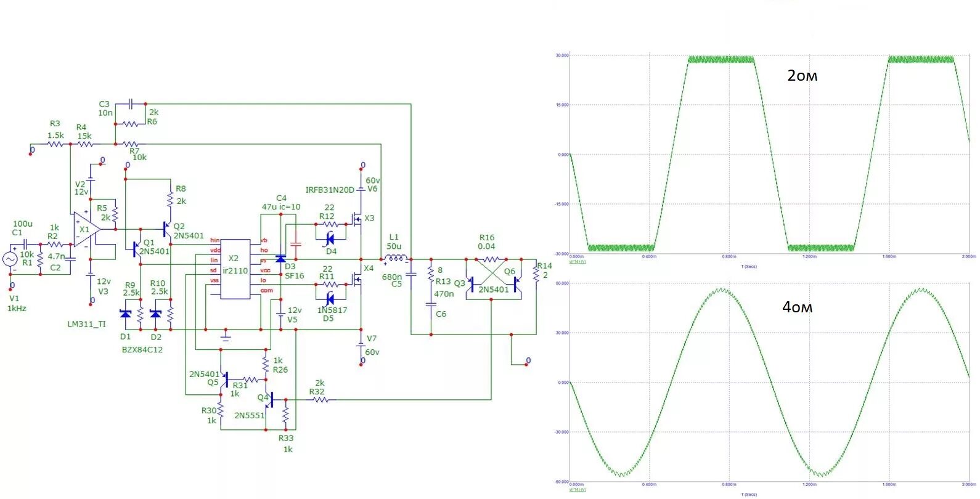Click the '470n' capacitor value text
The height and width of the screenshot is (499, 980).
click(x=444, y=294)
